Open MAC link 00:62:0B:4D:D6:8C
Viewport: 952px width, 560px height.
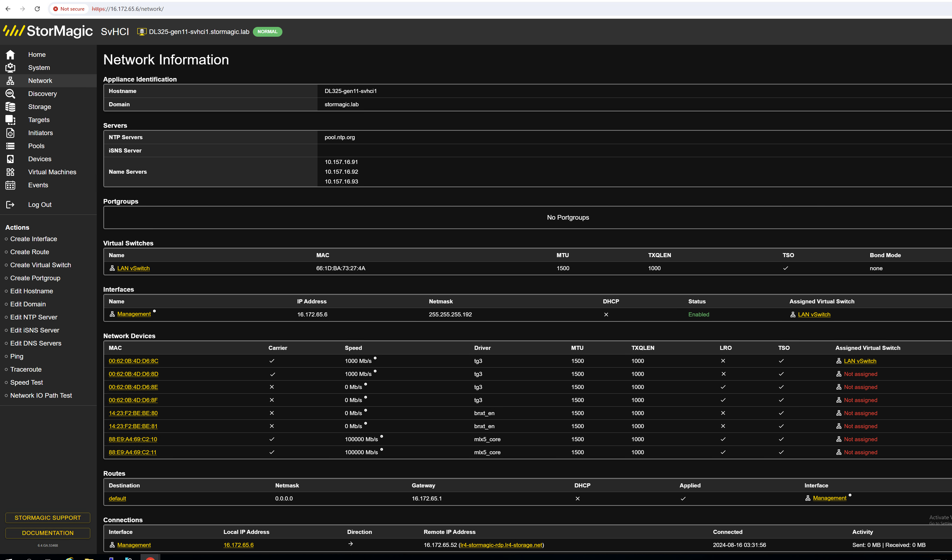pyautogui.click(x=133, y=361)
